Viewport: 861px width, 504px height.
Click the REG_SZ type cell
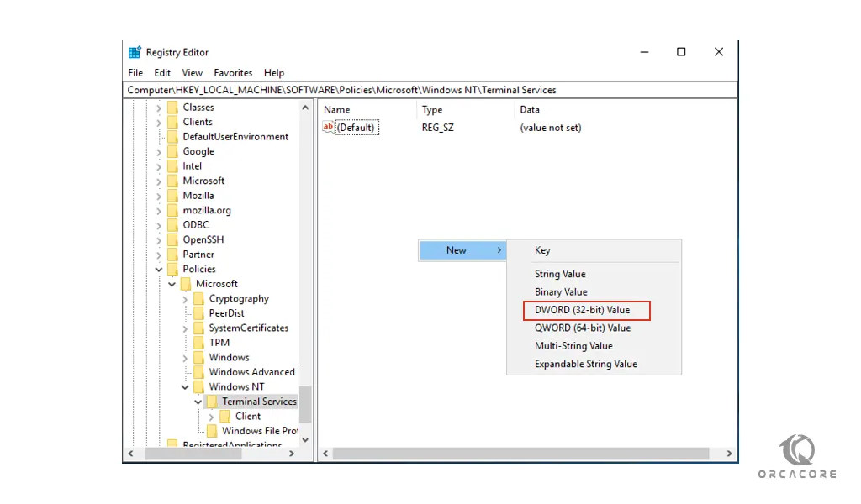437,128
